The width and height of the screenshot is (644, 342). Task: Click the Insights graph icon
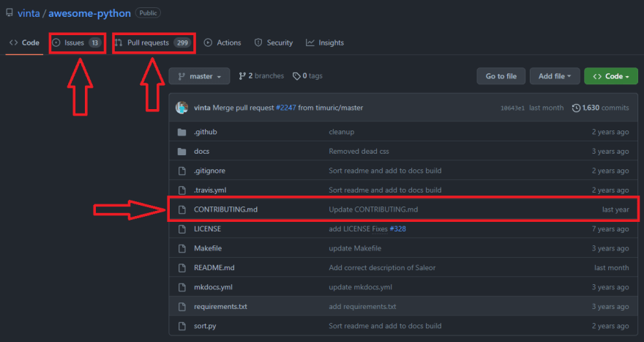tap(310, 42)
